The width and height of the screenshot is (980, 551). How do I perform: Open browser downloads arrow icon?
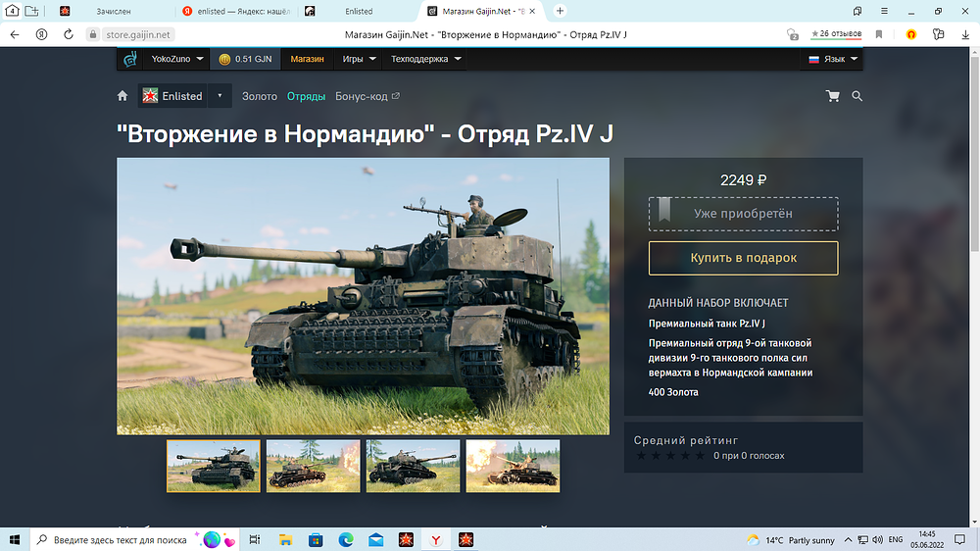coord(965,34)
